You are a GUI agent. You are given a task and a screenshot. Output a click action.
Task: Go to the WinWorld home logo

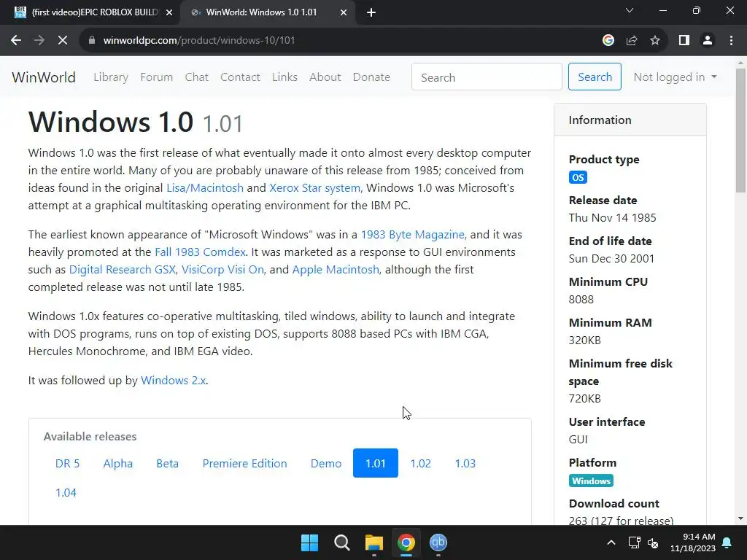[43, 77]
